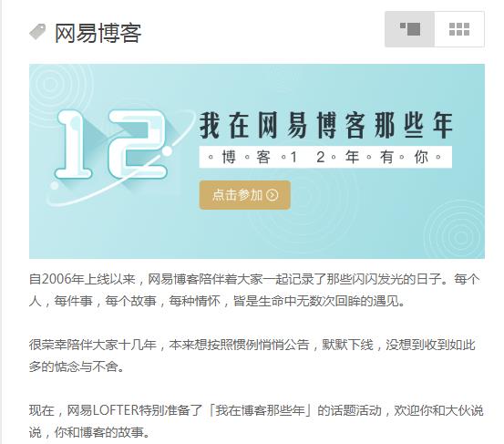Click the paragraph starting 自2006年上线以来
This screenshot has height=444, width=504.
click(254, 290)
